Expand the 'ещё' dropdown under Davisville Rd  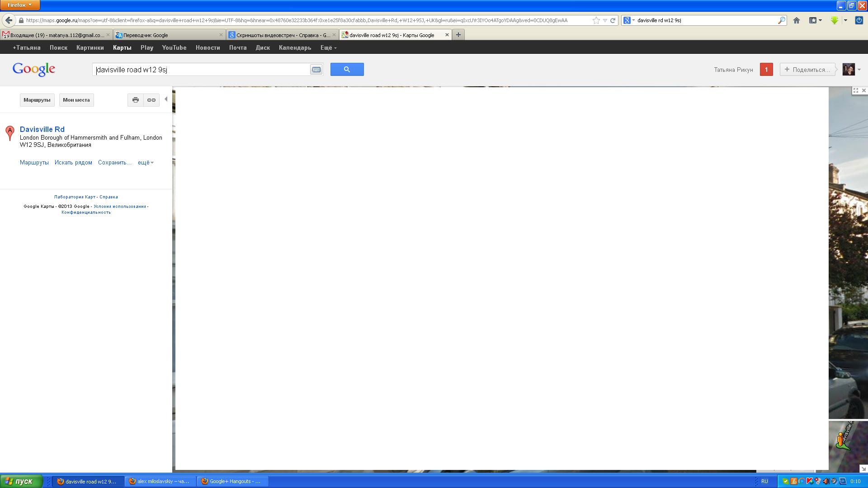146,163
